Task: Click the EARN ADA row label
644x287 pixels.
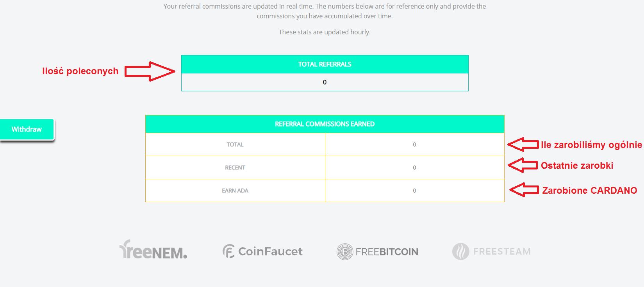Action: pyautogui.click(x=235, y=191)
